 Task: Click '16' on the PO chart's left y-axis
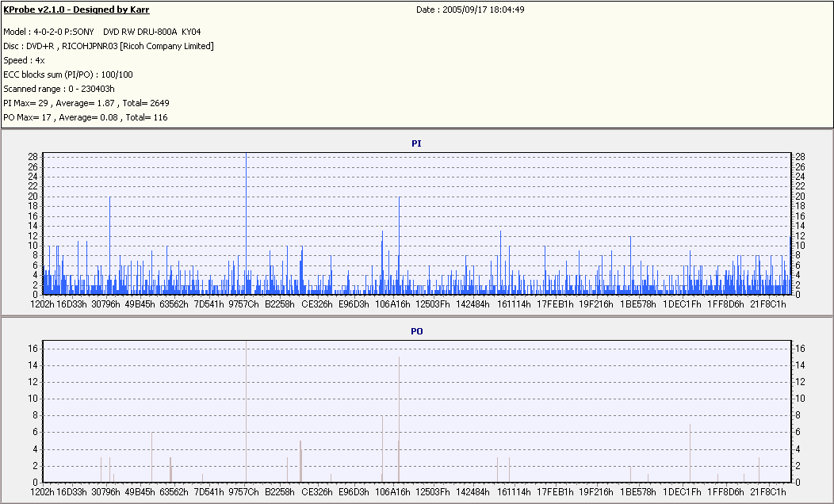tap(33, 349)
